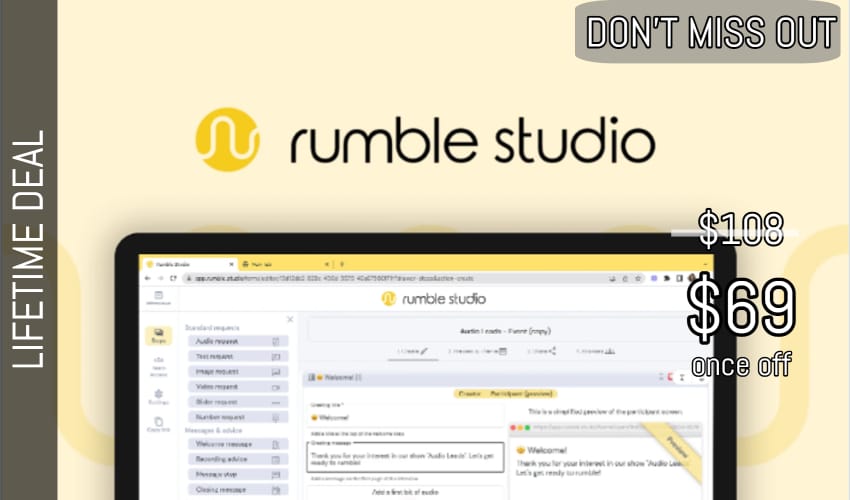850x500 pixels.
Task: Add a Text request step
Action: (x=236, y=356)
